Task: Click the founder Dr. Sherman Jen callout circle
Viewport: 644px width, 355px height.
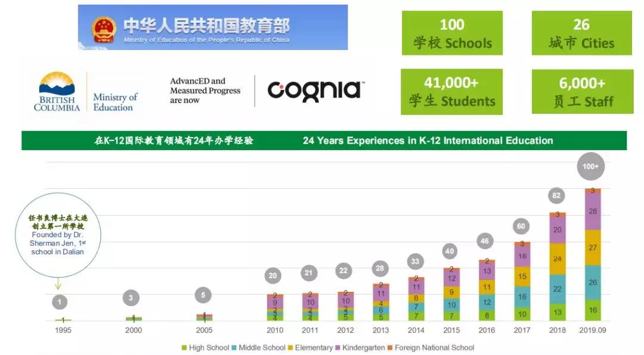Action: [x=58, y=235]
